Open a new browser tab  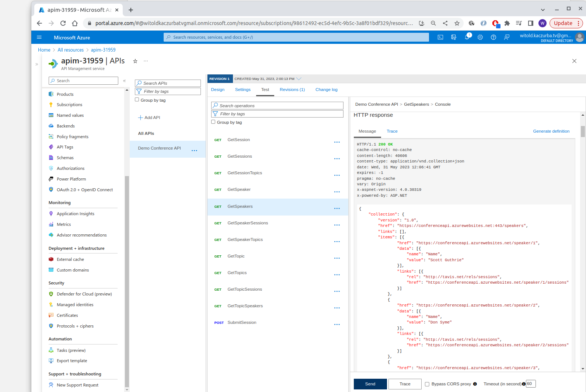pos(131,10)
